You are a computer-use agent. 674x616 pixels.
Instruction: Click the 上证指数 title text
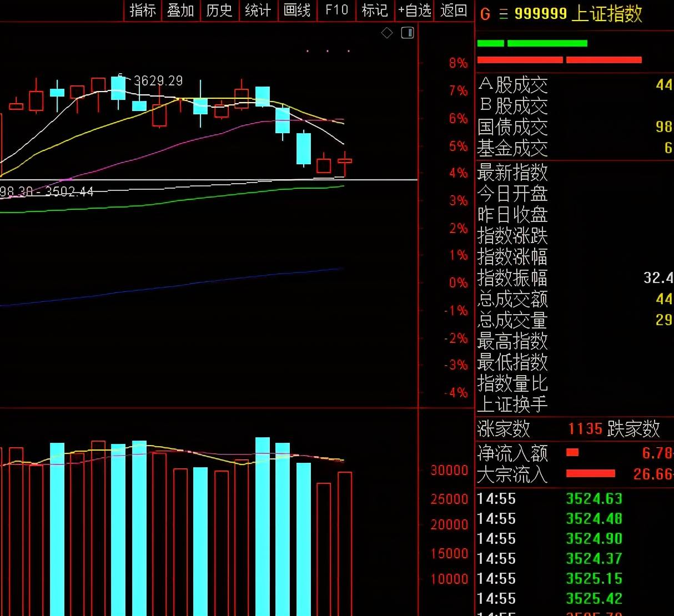[606, 14]
